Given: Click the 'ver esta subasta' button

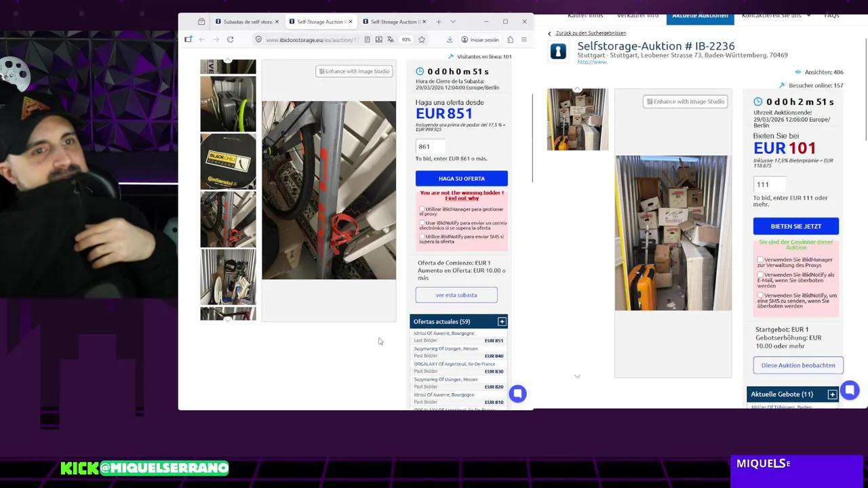Looking at the screenshot, I should [x=456, y=295].
